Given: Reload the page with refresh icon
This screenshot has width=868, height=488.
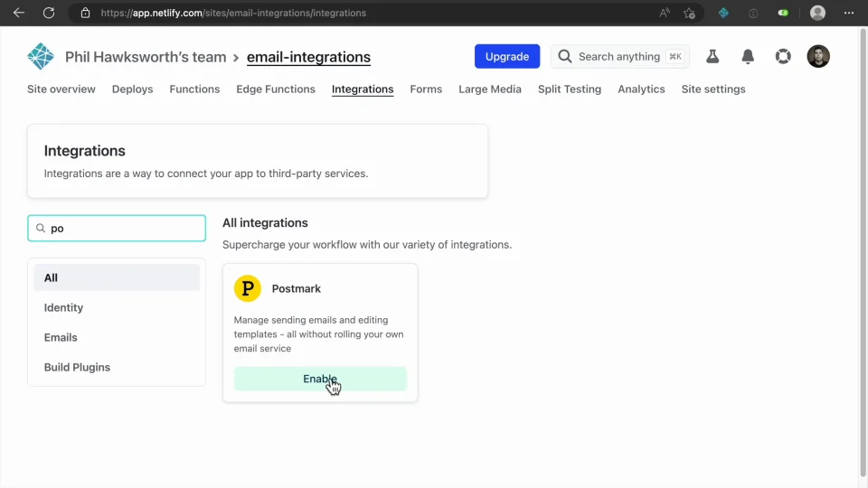Looking at the screenshot, I should point(49,13).
